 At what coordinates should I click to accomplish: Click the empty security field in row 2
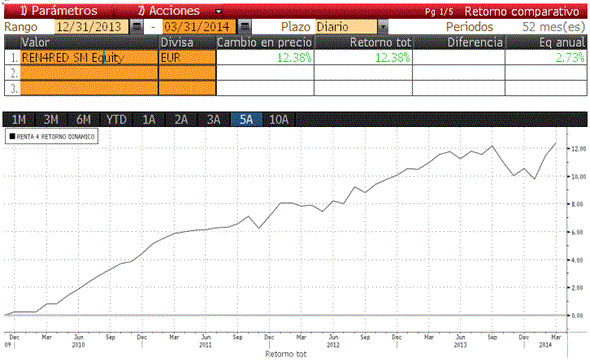click(x=89, y=73)
